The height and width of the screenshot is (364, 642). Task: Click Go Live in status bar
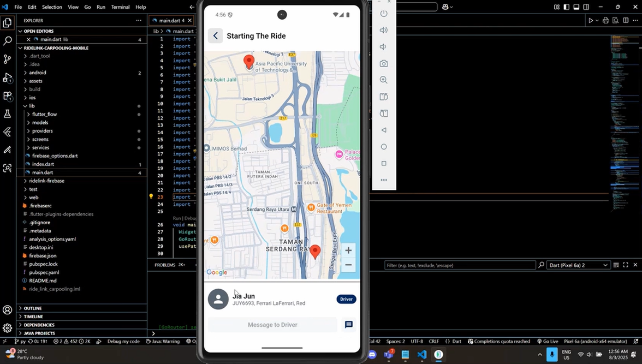coord(547,342)
